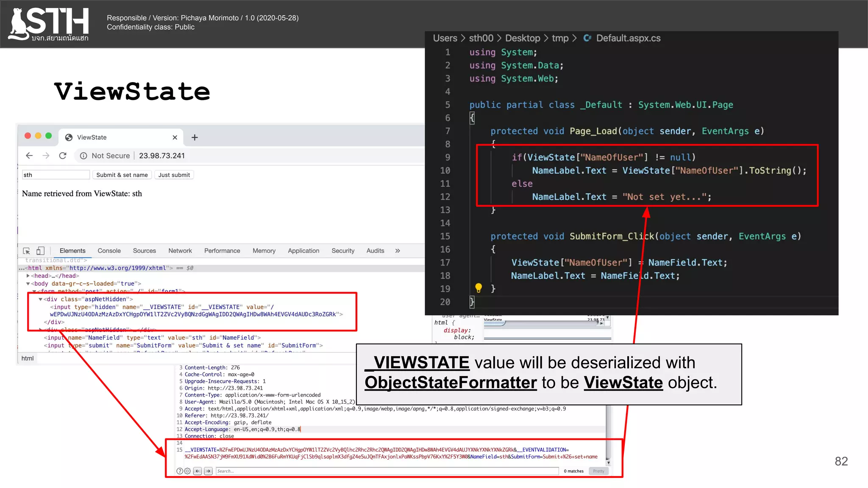Go to next search match arrow
This screenshot has width=868, height=488.
tap(208, 471)
